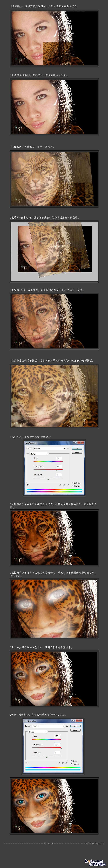Click rainbow color bar in step 16 dialog
The width and height of the screenshot is (108, 868).
pyautogui.click(x=54, y=489)
